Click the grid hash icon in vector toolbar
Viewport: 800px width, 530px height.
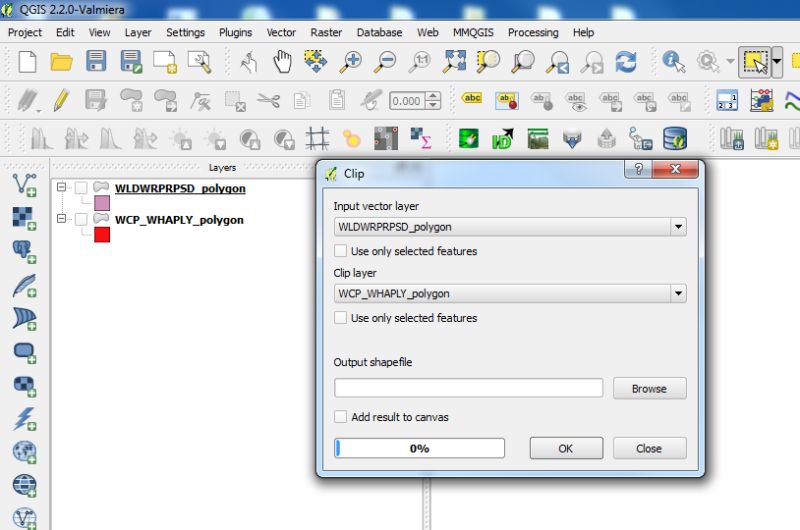[317, 138]
